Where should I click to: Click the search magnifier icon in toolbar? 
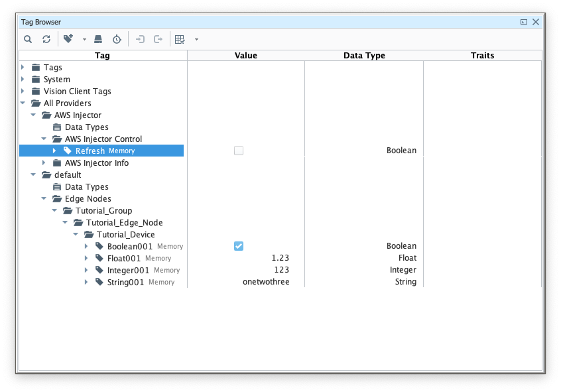click(28, 39)
